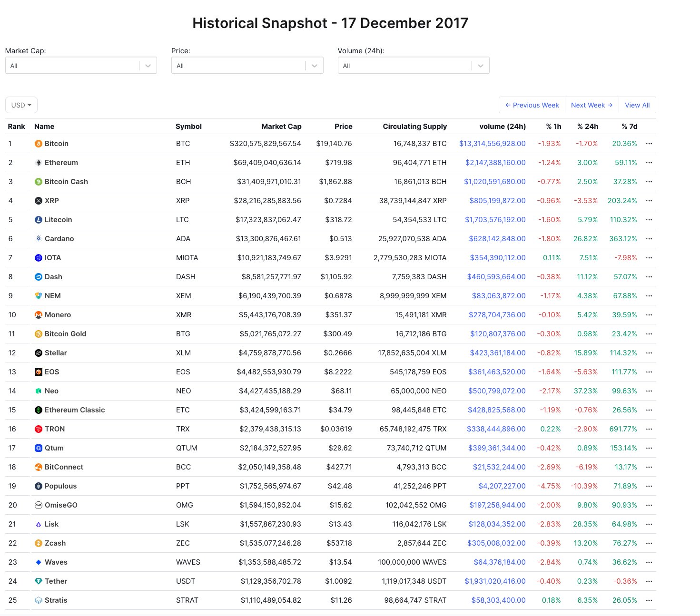Click the Stellar logo icon

point(39,353)
